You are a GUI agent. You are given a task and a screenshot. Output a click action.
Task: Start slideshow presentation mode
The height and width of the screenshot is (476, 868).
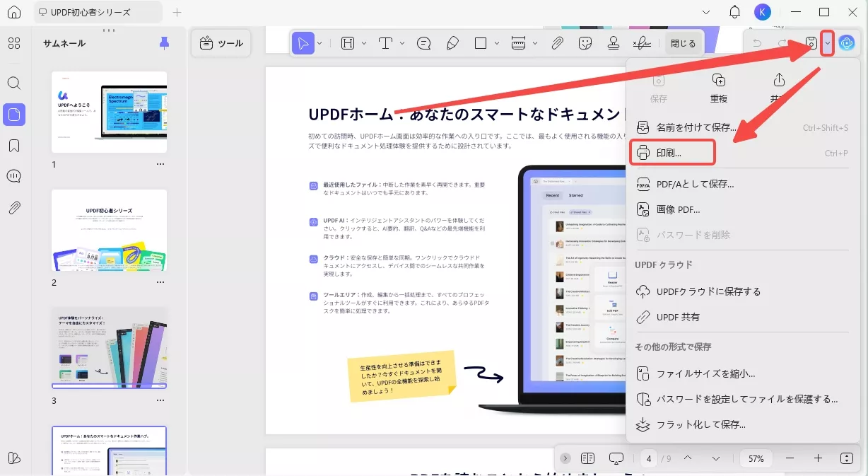[616, 458]
